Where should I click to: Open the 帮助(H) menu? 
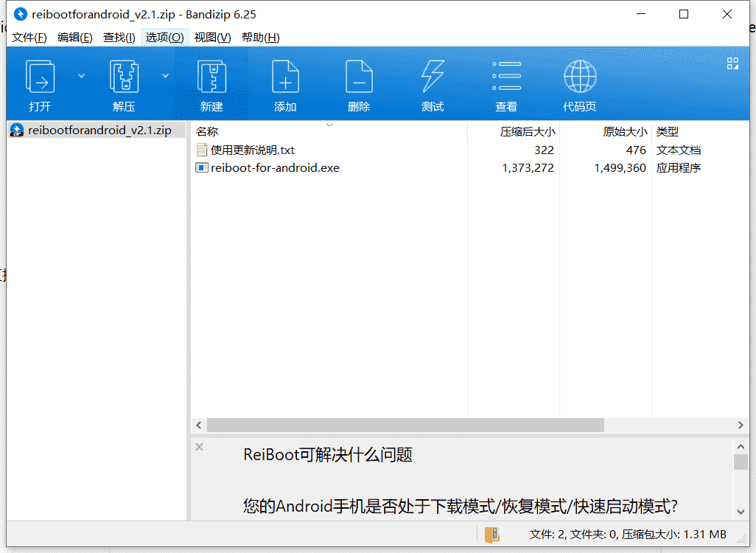click(260, 38)
